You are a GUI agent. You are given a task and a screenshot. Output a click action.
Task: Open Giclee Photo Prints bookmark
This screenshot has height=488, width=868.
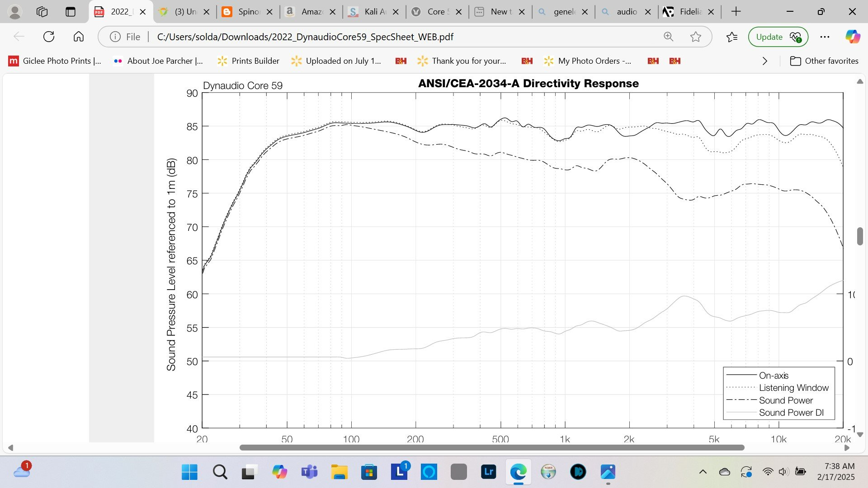(55, 61)
